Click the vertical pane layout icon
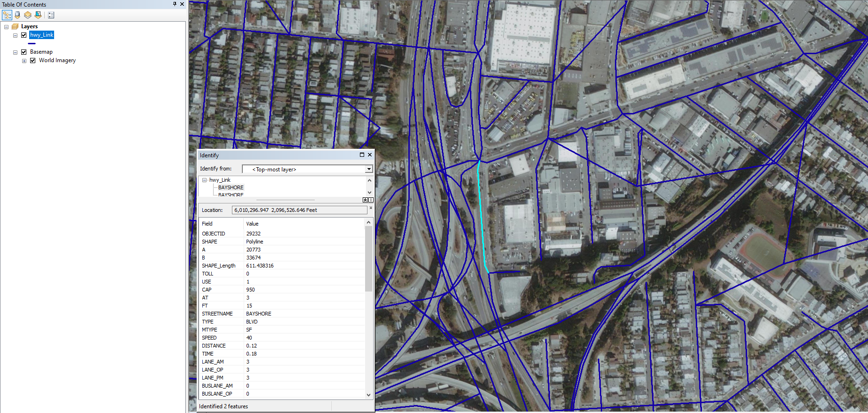The width and height of the screenshot is (868, 413). (371, 200)
